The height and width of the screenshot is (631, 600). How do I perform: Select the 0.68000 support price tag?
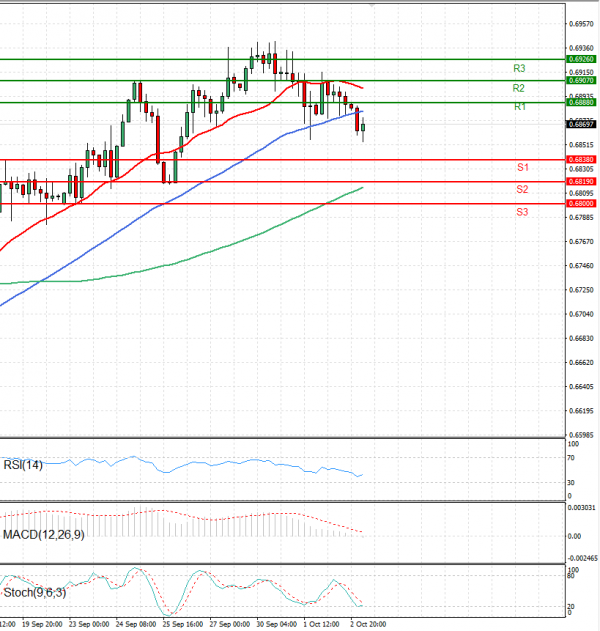click(x=581, y=204)
